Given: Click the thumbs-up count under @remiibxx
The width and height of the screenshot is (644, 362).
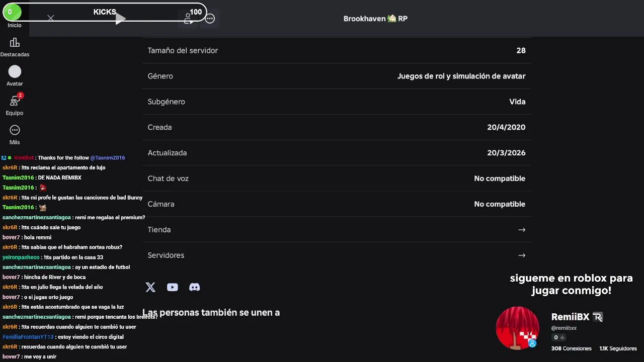Looking at the screenshot, I should pyautogui.click(x=559, y=338).
